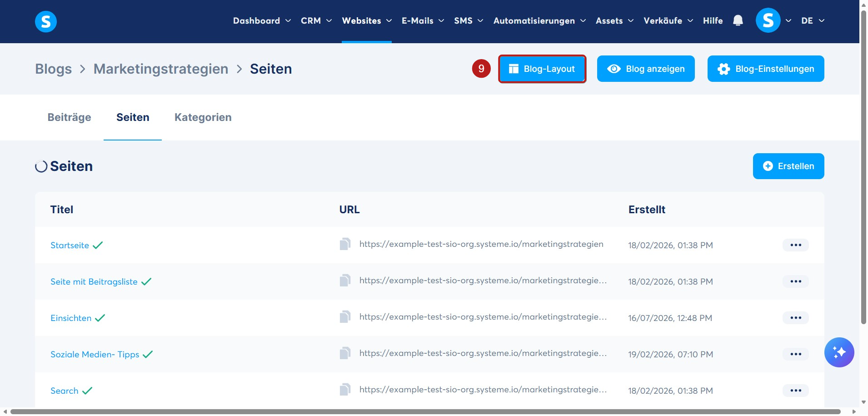Expand the Verkäufe dropdown menu
The image size is (868, 416).
pyautogui.click(x=668, y=21)
